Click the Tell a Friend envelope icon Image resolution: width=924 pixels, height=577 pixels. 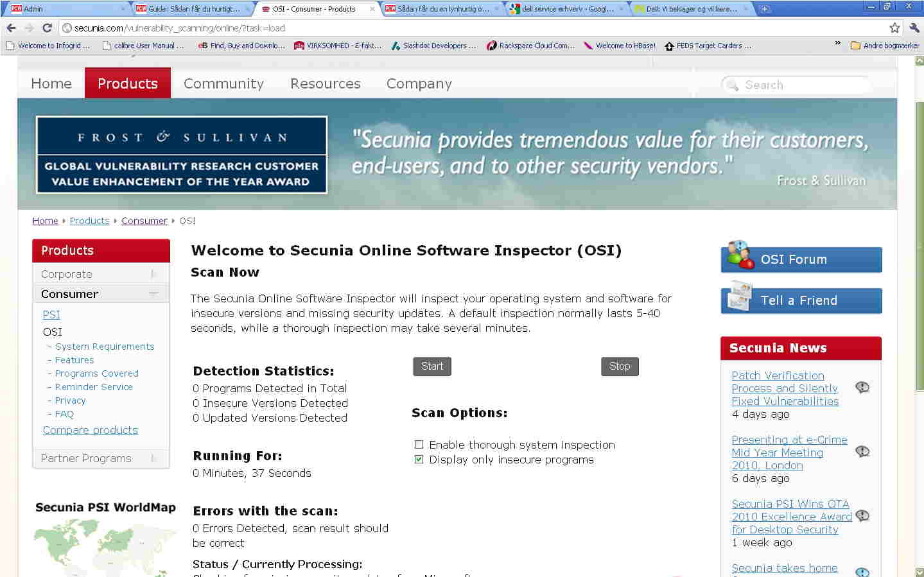click(740, 297)
